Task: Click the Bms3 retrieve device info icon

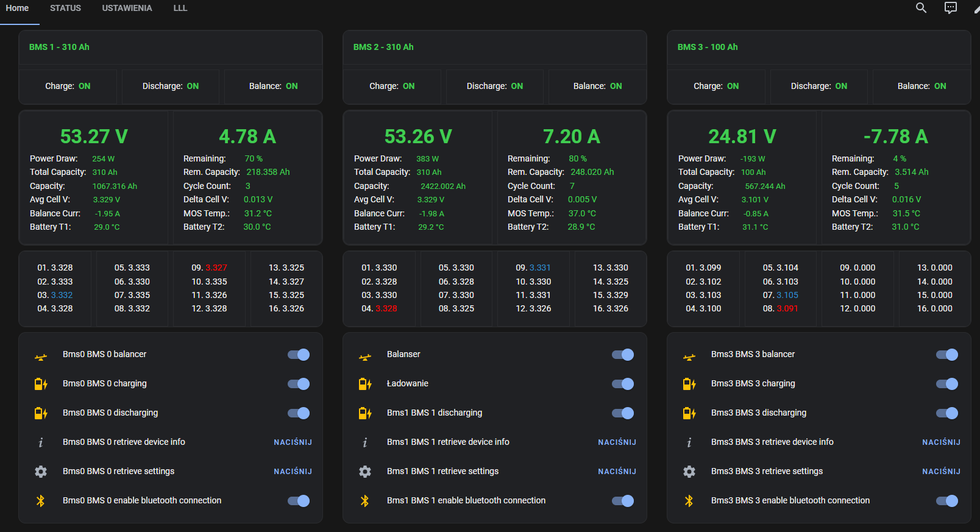Action: click(x=689, y=442)
